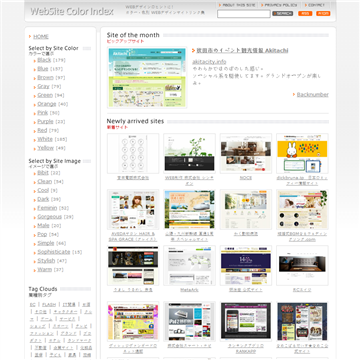Open the NOCE furniture site thumbnail
The image size is (360, 360).
click(246, 153)
